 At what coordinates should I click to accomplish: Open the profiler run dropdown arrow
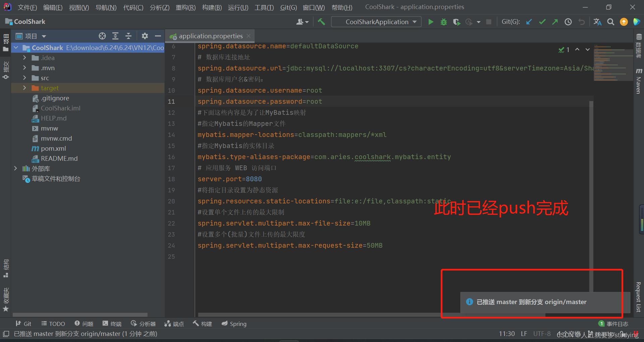[x=479, y=22]
